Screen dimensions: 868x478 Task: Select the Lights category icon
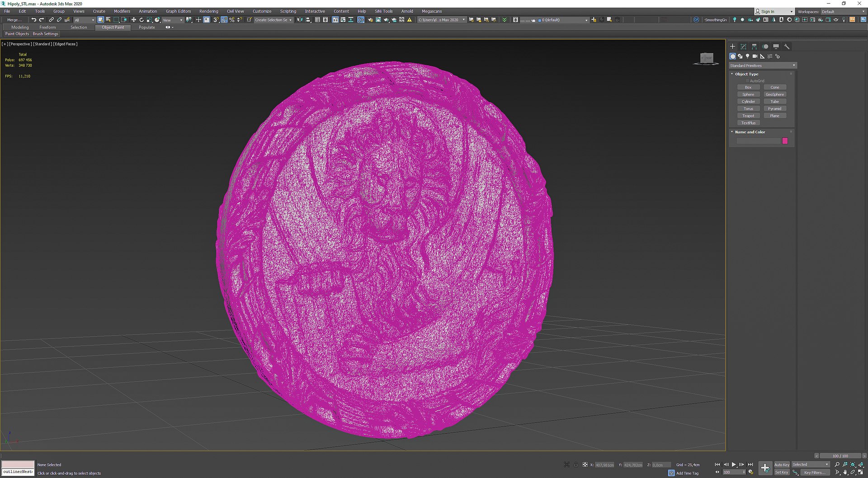[747, 56]
